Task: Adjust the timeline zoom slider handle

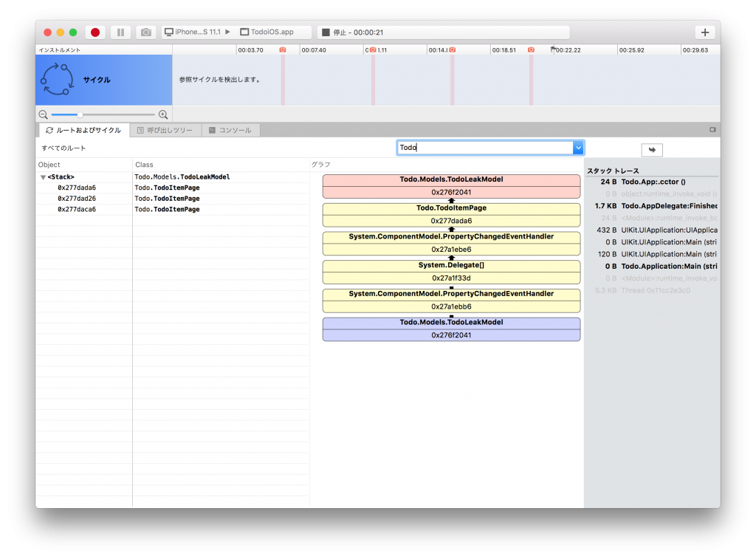Action: coord(80,114)
